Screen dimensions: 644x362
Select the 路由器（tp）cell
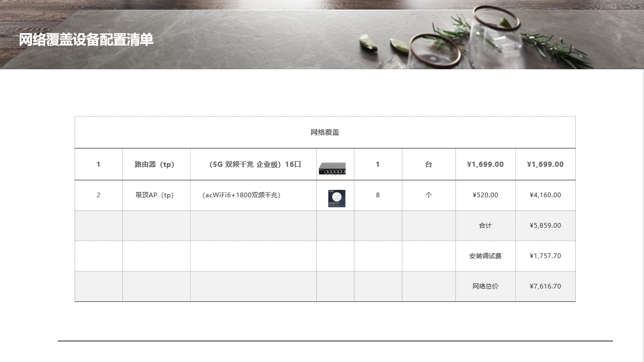[x=157, y=164]
